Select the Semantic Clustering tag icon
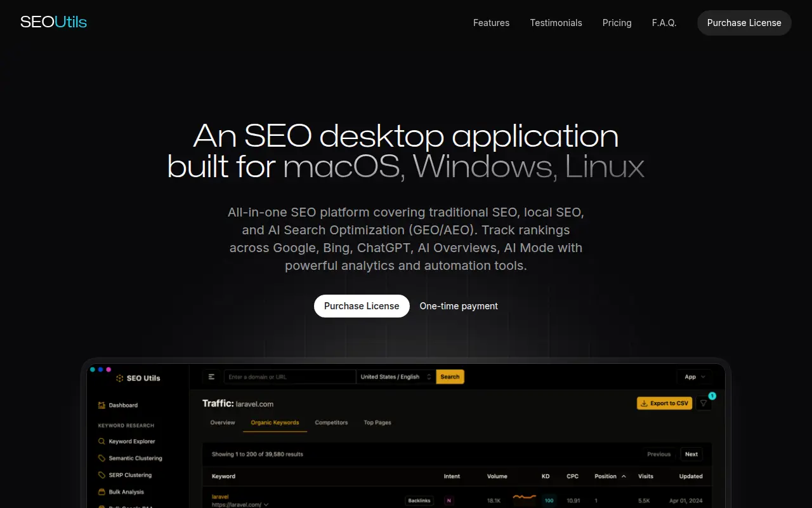812x508 pixels. pos(101,458)
